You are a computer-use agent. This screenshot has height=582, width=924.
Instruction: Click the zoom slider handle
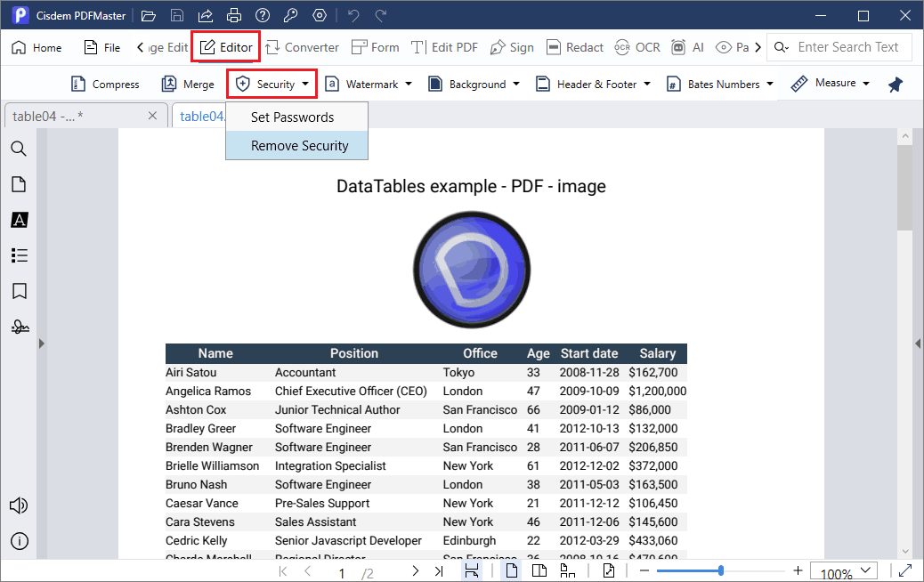coord(720,570)
